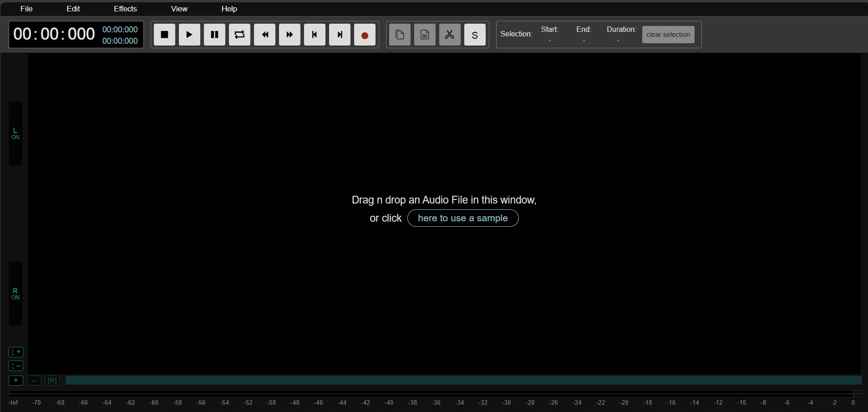This screenshot has height=412, width=868.
Task: Click the Stop playback icon
Action: tap(164, 34)
